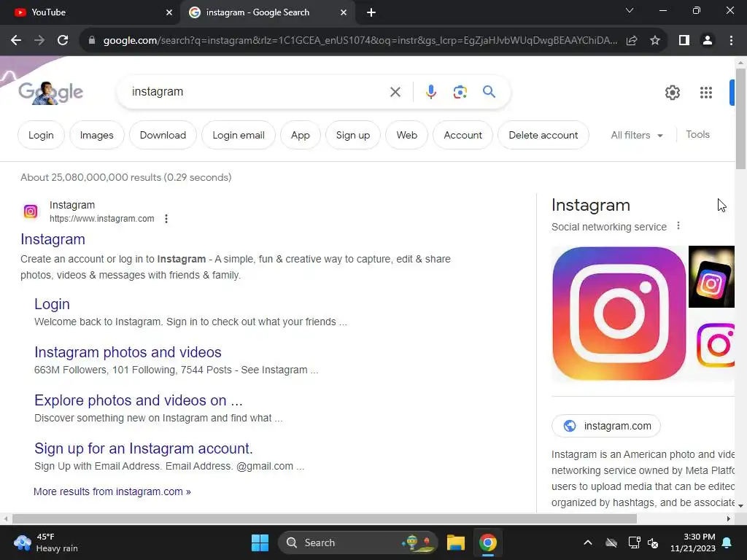Select the Login email filter chip

[x=239, y=135]
